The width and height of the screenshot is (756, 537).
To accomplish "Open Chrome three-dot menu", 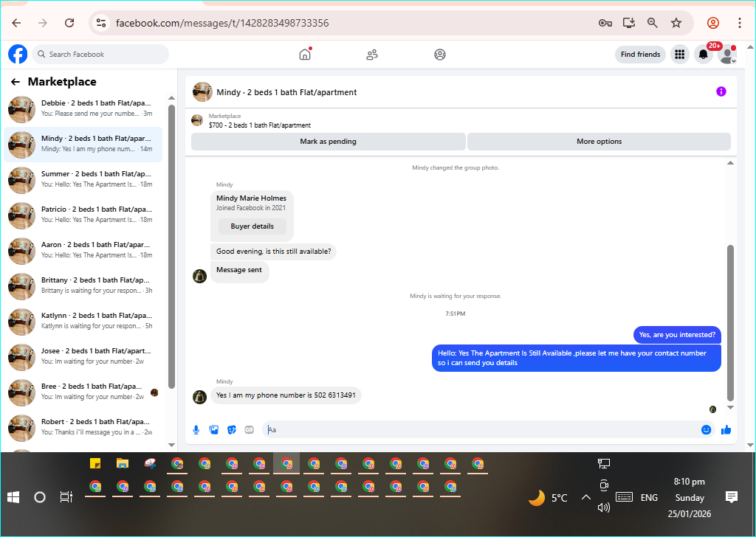I will point(739,23).
